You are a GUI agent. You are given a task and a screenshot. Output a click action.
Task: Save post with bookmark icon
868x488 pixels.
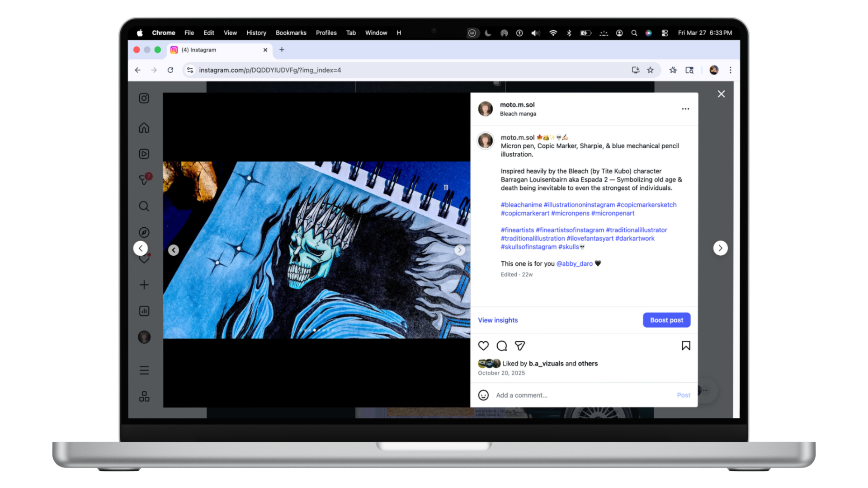[686, 346]
